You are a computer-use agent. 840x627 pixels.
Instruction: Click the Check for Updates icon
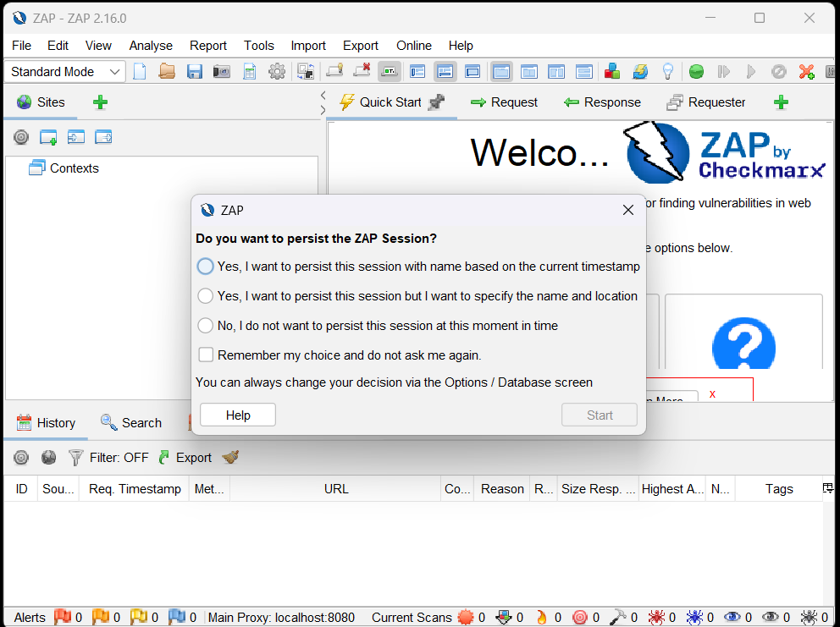[640, 71]
